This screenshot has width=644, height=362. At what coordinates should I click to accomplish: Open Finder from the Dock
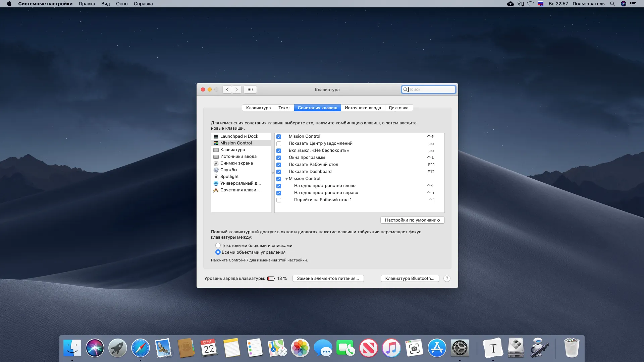click(72, 348)
